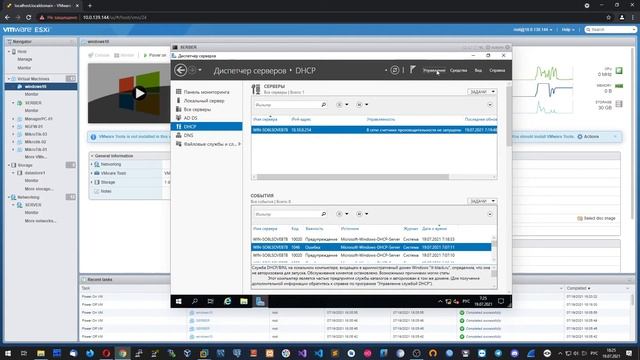Click the servers list horizontal scrollbar

coord(353,177)
